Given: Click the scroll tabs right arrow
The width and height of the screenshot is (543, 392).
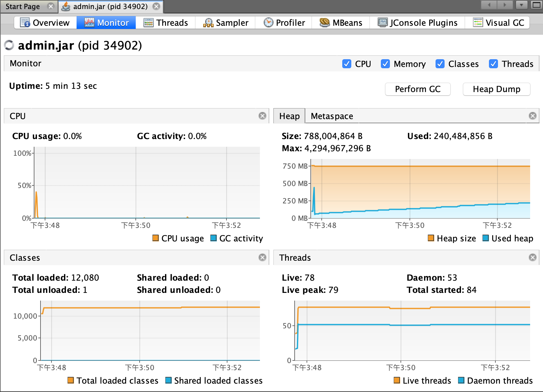Looking at the screenshot, I should pyautogui.click(x=505, y=5).
